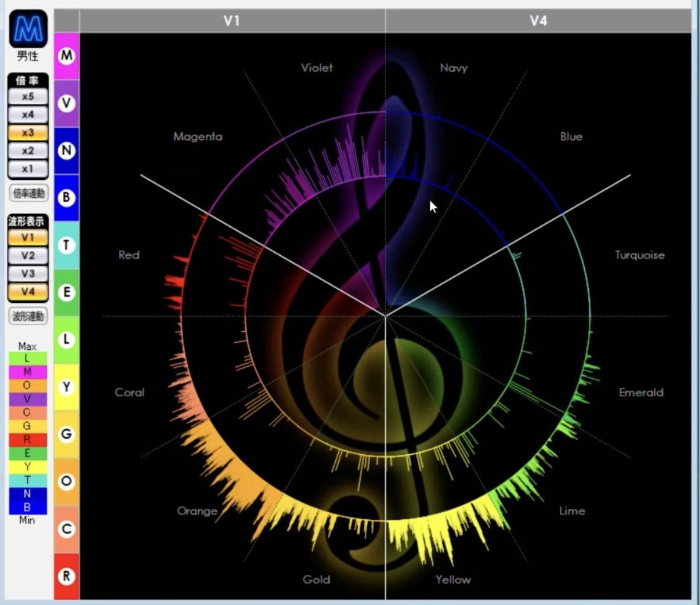Screen dimensions: 700x605
Task: Enable the V2 waveform display
Action: coord(28,256)
